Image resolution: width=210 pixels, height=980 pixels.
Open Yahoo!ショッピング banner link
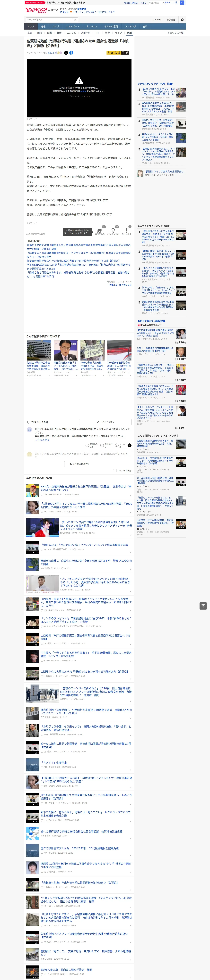pyautogui.click(x=56, y=3)
